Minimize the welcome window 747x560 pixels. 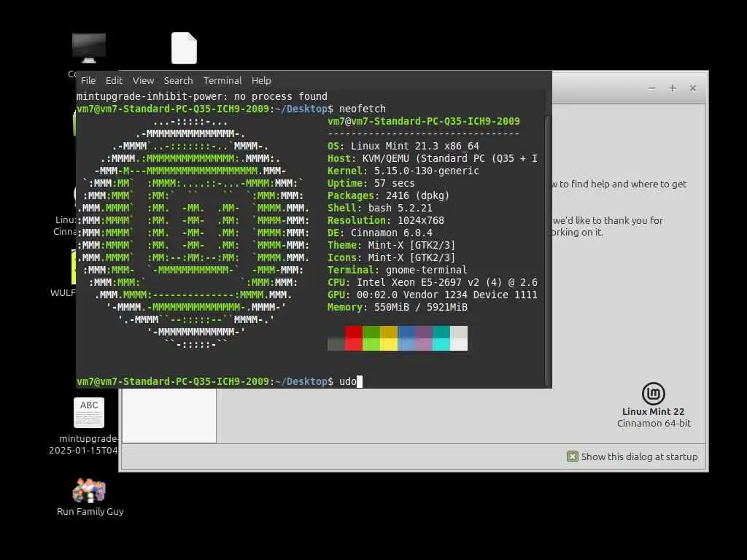(651, 88)
